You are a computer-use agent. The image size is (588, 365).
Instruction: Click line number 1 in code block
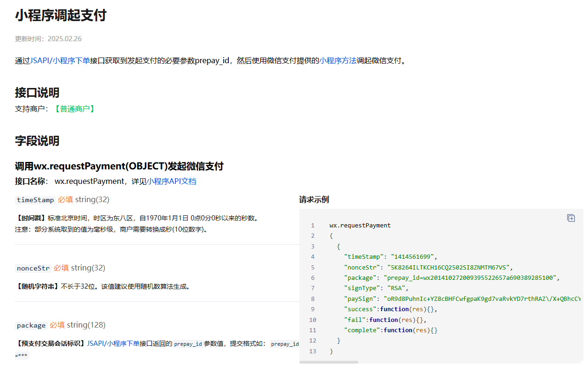pyautogui.click(x=312, y=226)
